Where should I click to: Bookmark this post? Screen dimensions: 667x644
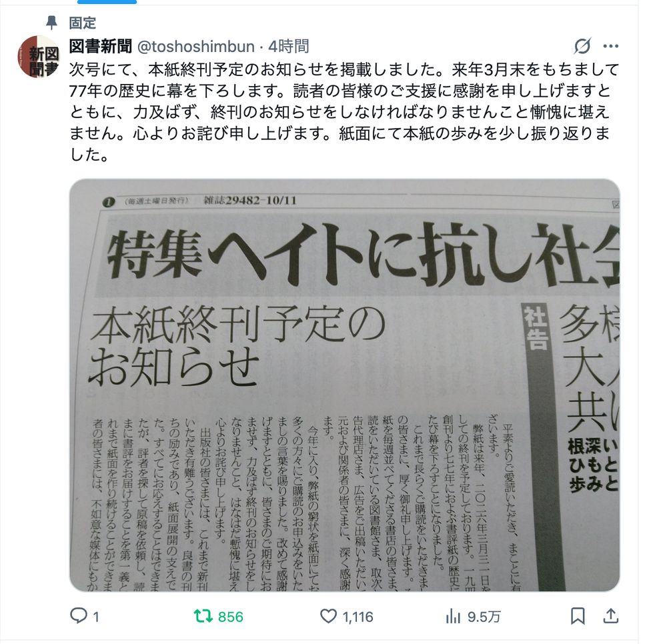pyautogui.click(x=577, y=616)
